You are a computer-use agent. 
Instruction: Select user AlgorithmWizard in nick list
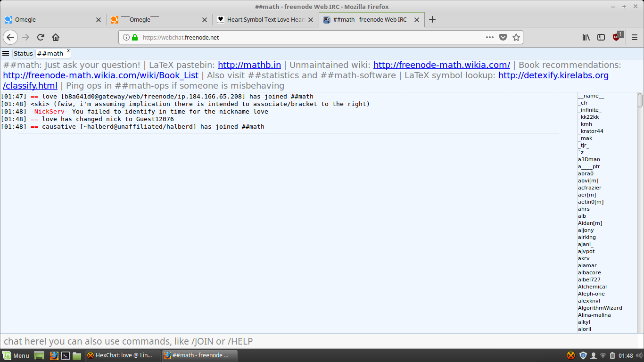click(x=600, y=308)
